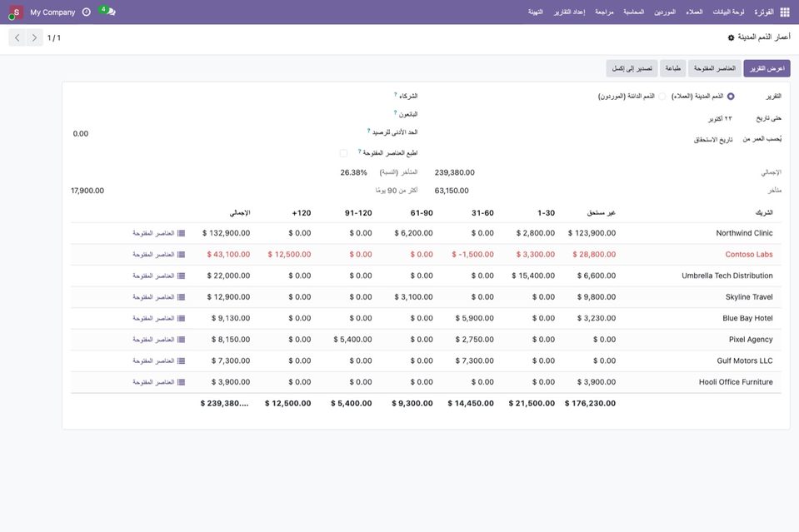Open the التهيئة menu
Viewport: 799px width, 532px height.
(x=536, y=12)
